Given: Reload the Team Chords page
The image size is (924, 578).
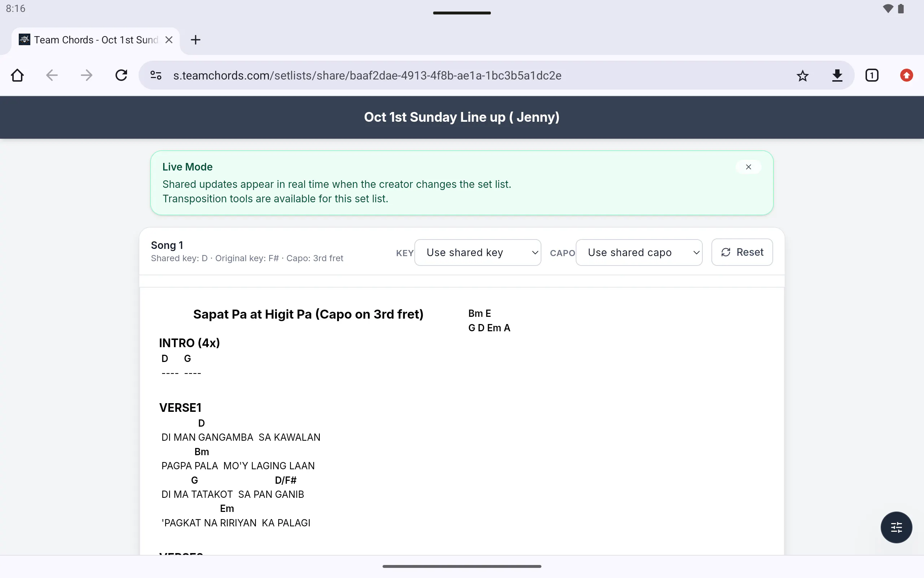Looking at the screenshot, I should pos(121,75).
